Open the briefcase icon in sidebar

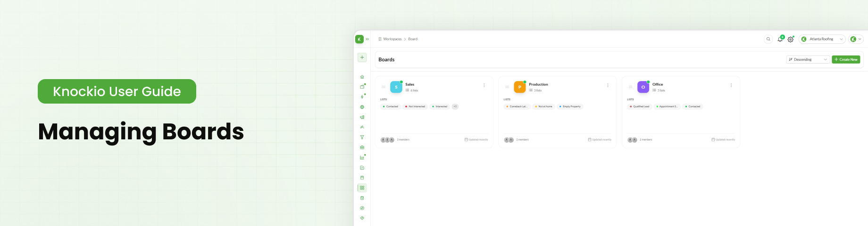362,147
